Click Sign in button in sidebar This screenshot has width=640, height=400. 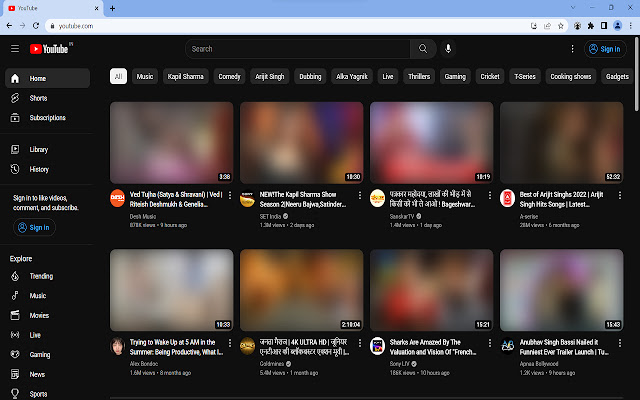tap(34, 227)
